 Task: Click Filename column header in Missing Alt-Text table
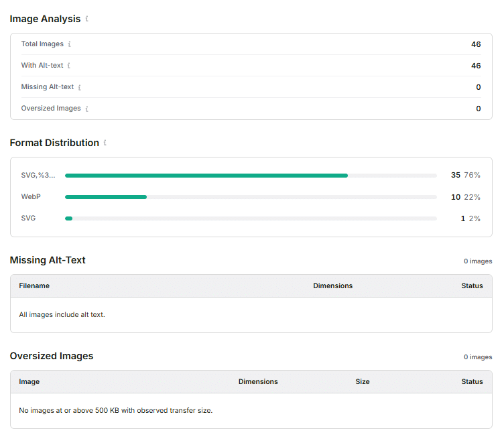[x=34, y=286]
